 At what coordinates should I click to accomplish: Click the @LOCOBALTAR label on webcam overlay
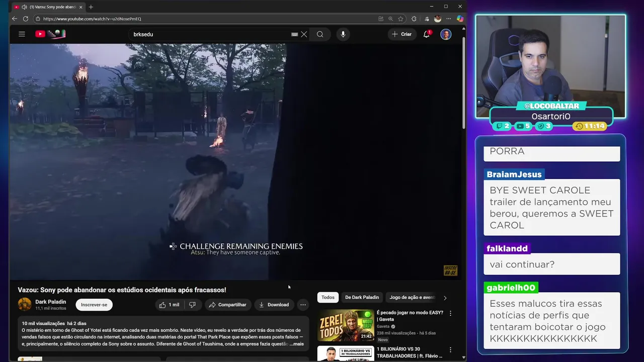[x=551, y=106]
